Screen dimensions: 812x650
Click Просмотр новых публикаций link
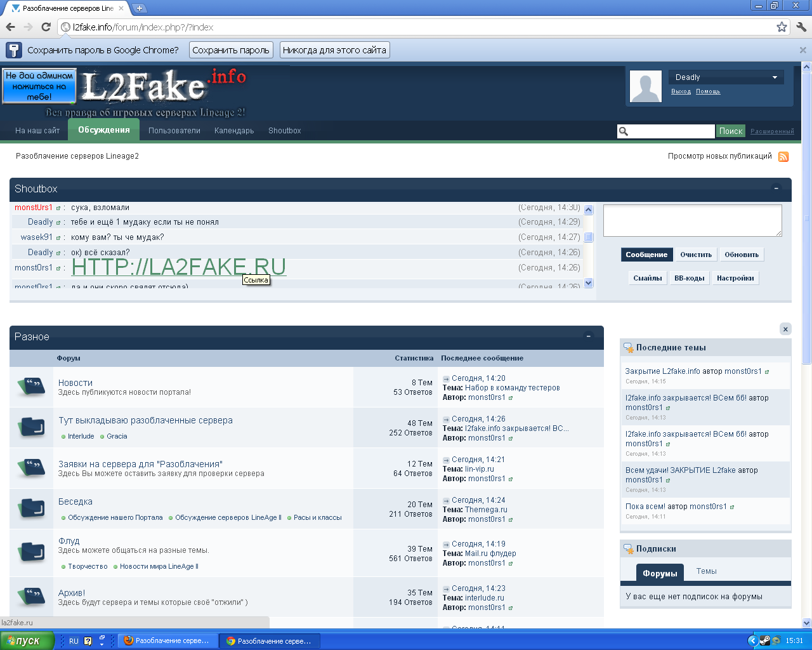click(720, 156)
